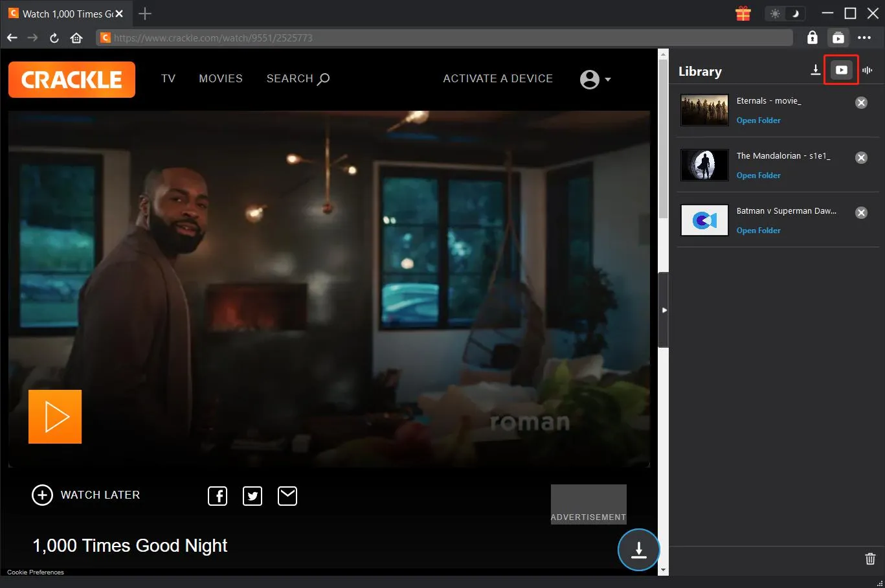
Task: Go to the TV section
Action: (x=168, y=78)
